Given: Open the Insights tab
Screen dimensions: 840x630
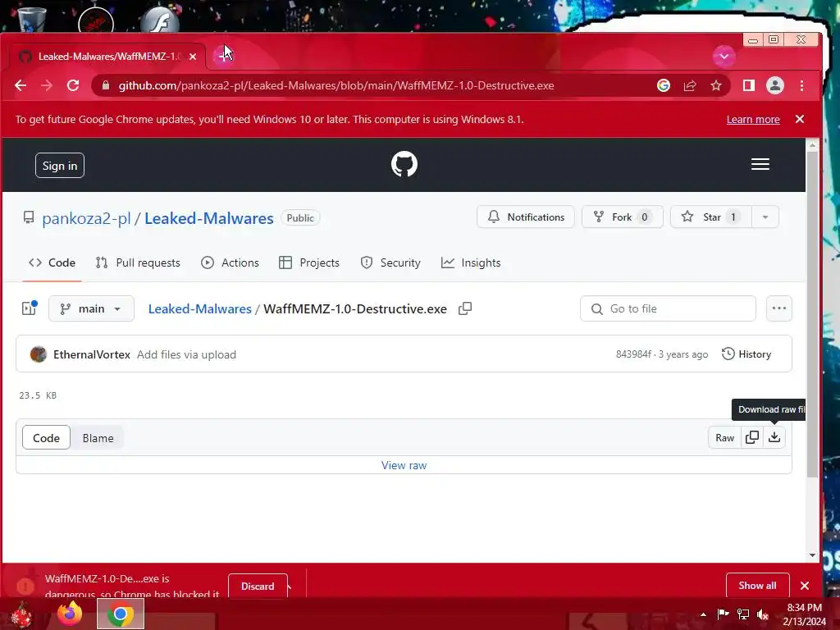Looking at the screenshot, I should point(471,262).
